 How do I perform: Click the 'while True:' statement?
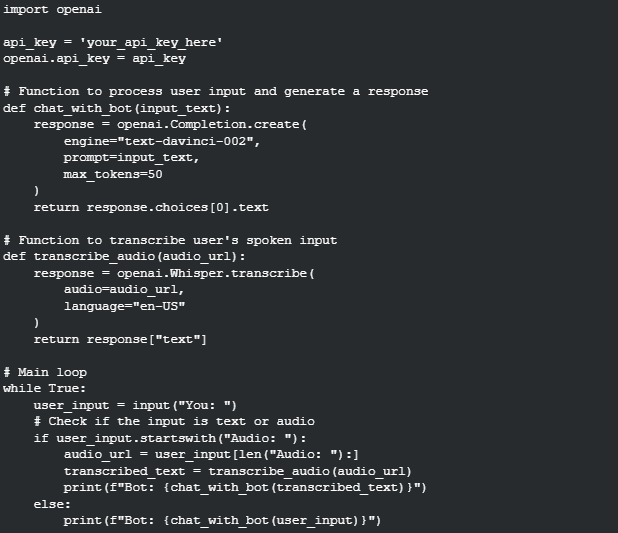[x=45, y=389]
